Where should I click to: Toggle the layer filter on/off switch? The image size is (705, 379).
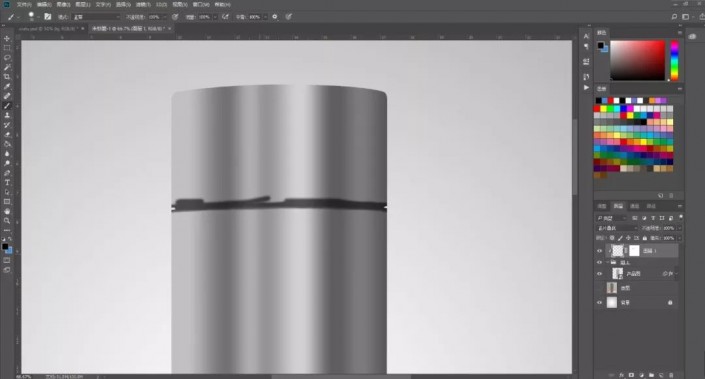coord(681,217)
